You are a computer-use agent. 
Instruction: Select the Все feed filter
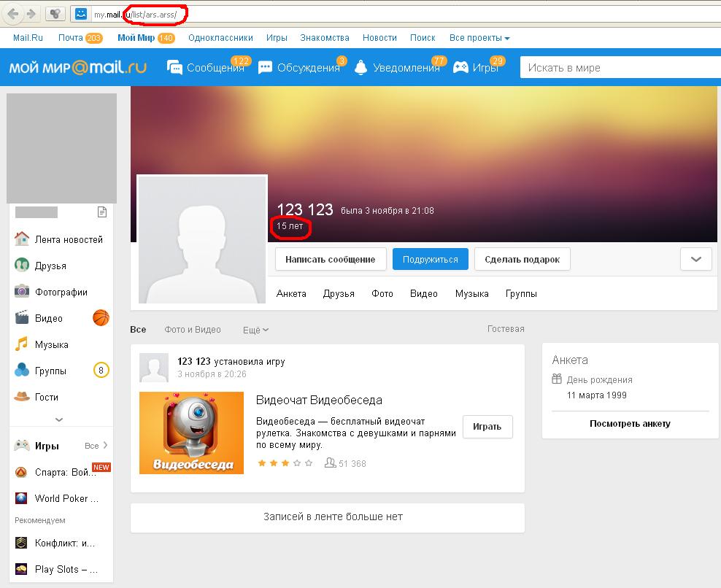(x=138, y=330)
